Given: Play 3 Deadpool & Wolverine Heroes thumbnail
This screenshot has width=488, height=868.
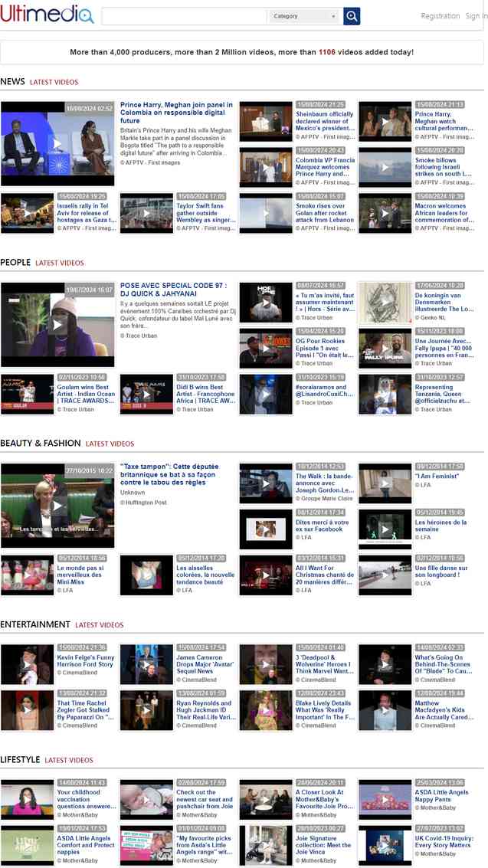Looking at the screenshot, I should (266, 664).
